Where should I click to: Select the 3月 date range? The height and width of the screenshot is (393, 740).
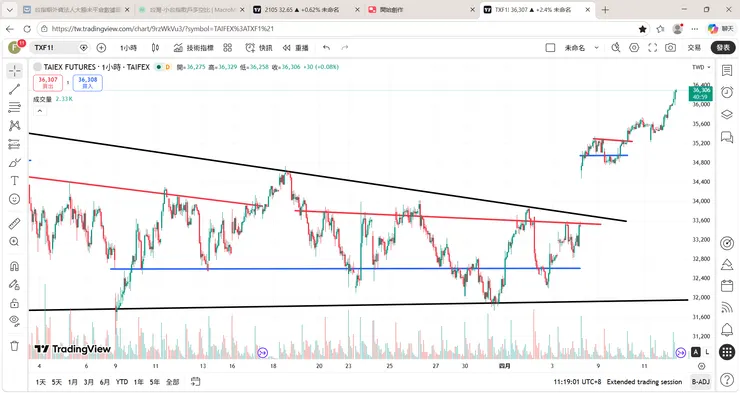click(x=89, y=382)
